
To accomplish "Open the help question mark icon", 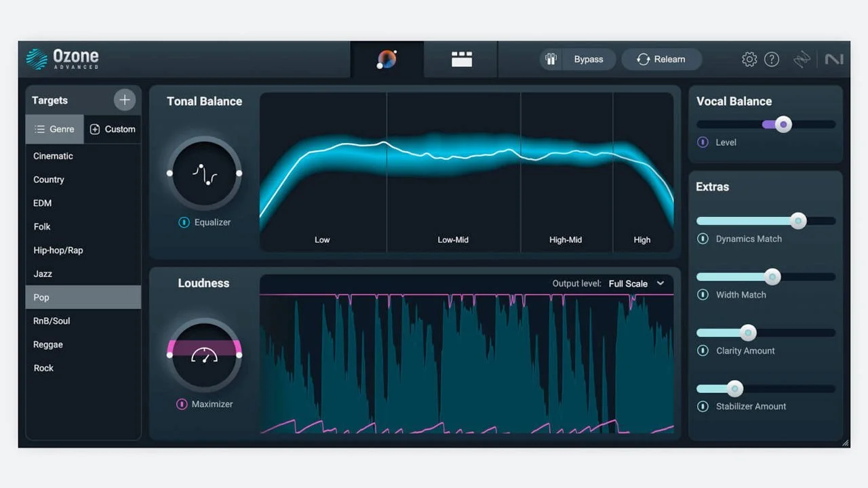I will (x=772, y=59).
